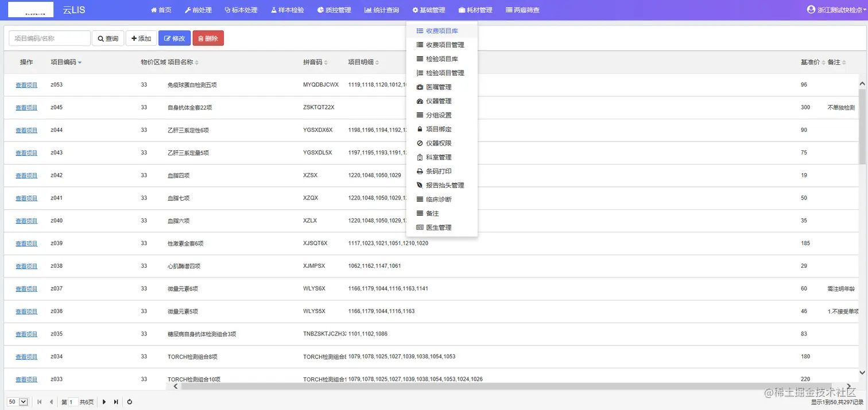Sort by the 备注 column header
The width and height of the screenshot is (868, 410).
pyautogui.click(x=836, y=62)
